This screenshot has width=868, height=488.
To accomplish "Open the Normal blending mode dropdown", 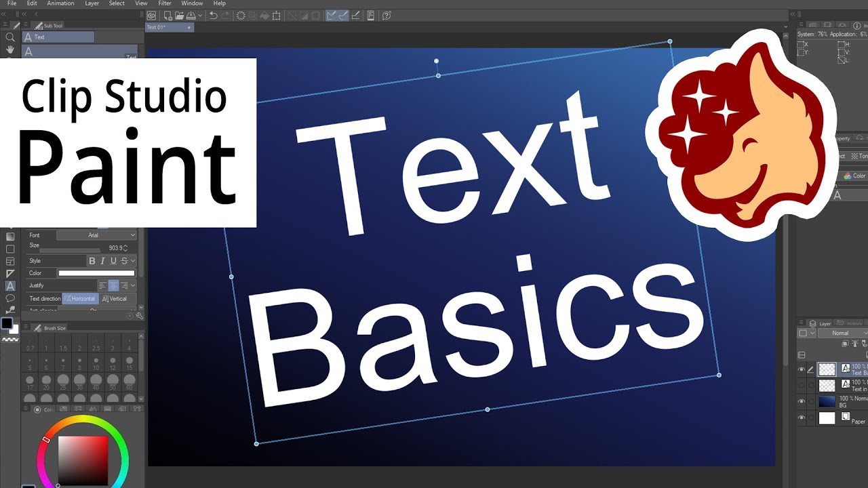I will (843, 333).
